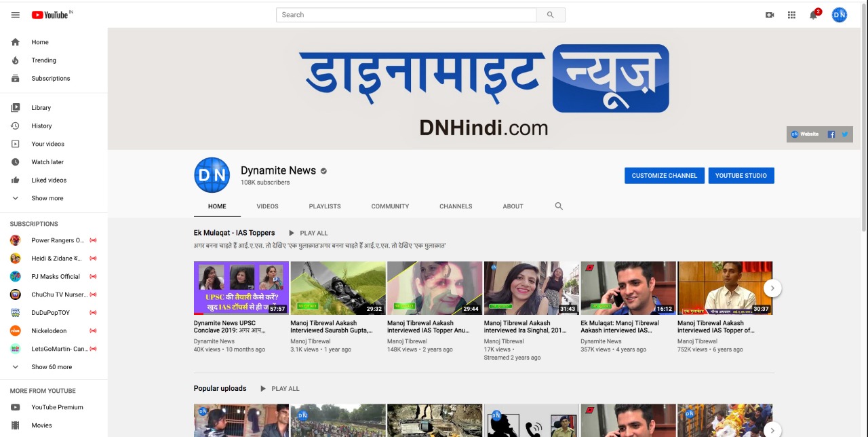Open Trending from the sidebar
Image resolution: width=868 pixels, height=437 pixels.
point(54,60)
